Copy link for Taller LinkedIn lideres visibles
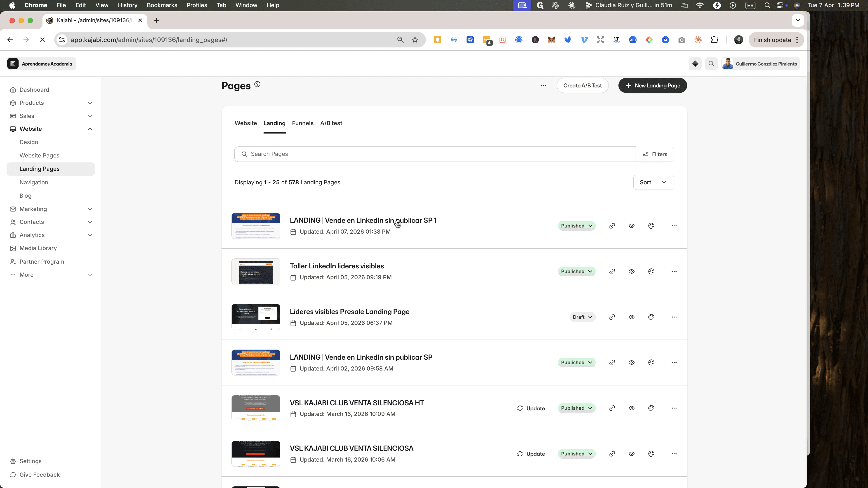 point(612,271)
